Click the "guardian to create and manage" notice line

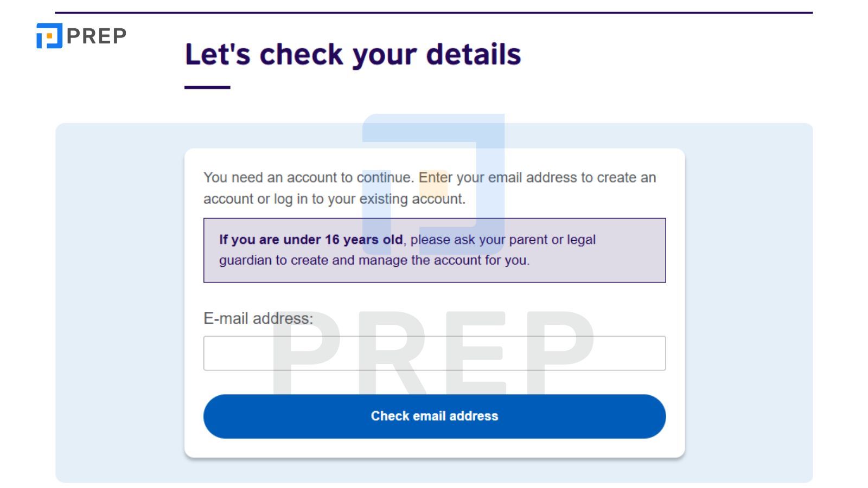[x=374, y=260]
